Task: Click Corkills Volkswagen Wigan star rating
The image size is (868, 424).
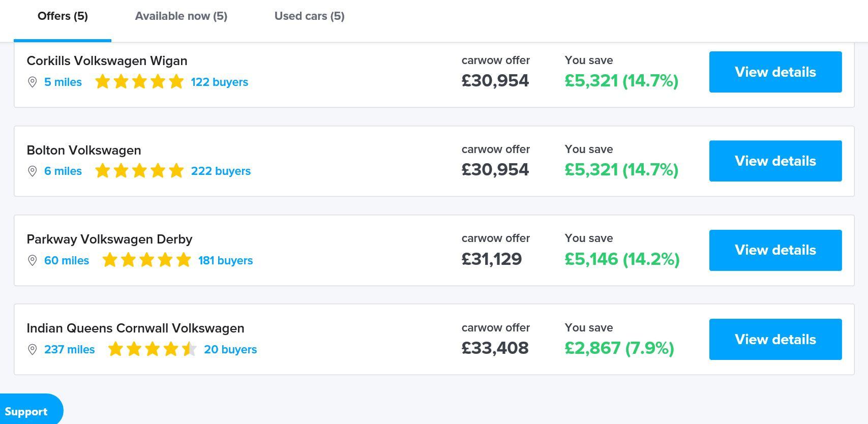Action: [139, 82]
